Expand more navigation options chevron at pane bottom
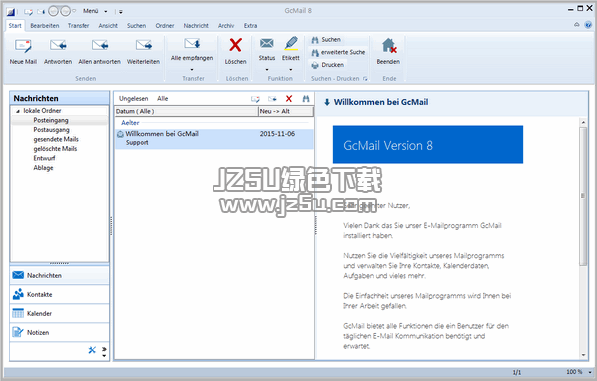Viewport: 597px width, 381px height. (x=104, y=349)
